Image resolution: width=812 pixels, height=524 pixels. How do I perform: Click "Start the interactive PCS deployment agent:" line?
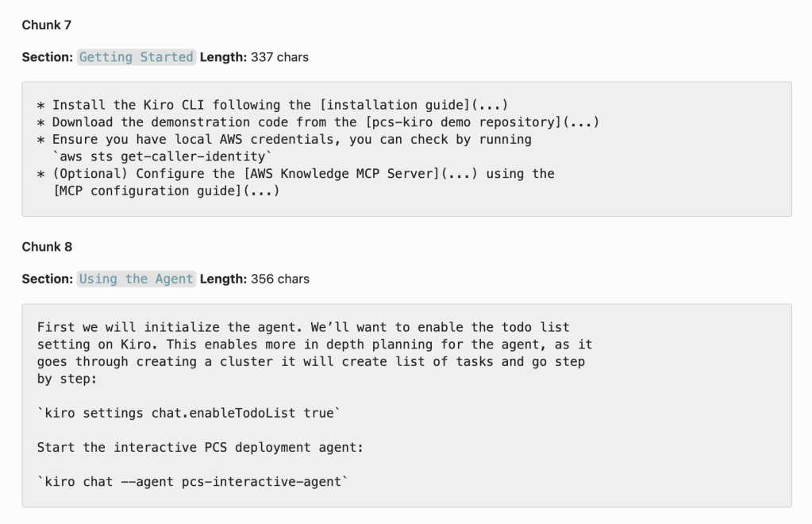pyautogui.click(x=200, y=447)
